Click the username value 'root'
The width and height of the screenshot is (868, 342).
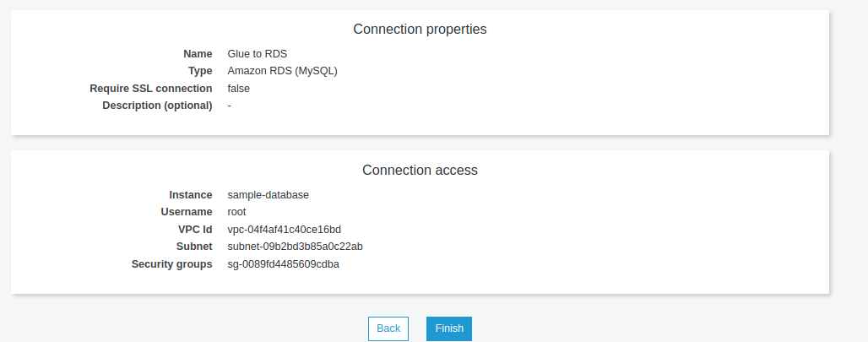(x=237, y=212)
